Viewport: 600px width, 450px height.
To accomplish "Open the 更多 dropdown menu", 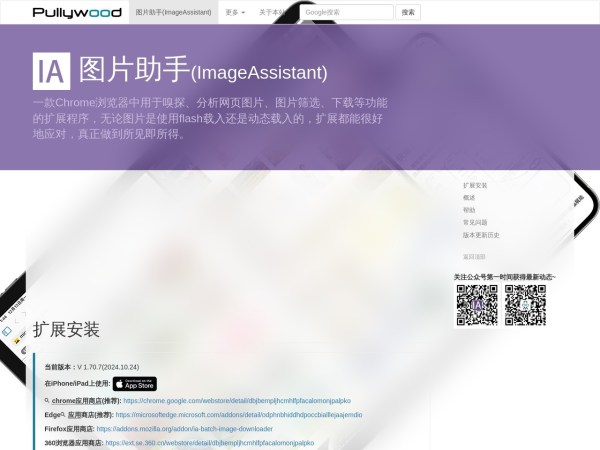I will 235,12.
